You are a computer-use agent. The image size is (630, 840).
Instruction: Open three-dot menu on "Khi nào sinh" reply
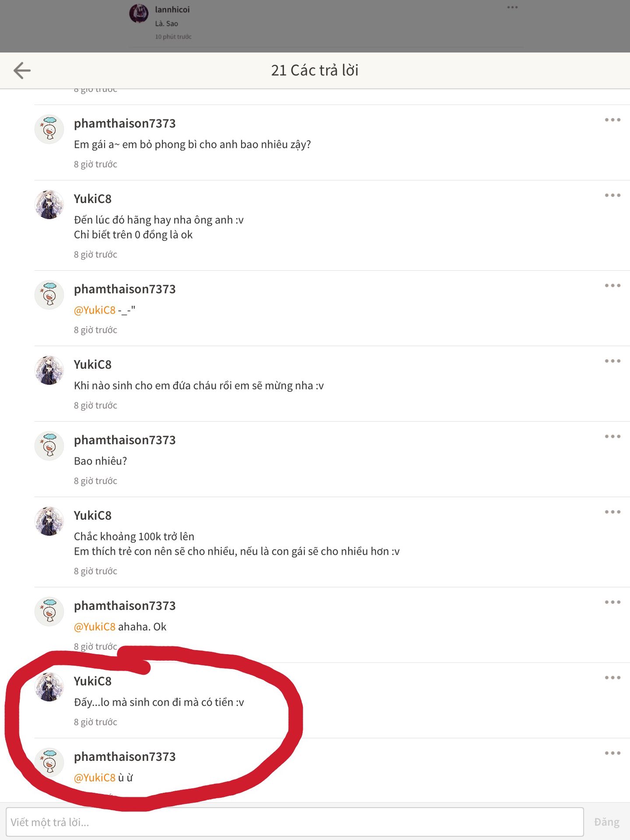(612, 361)
